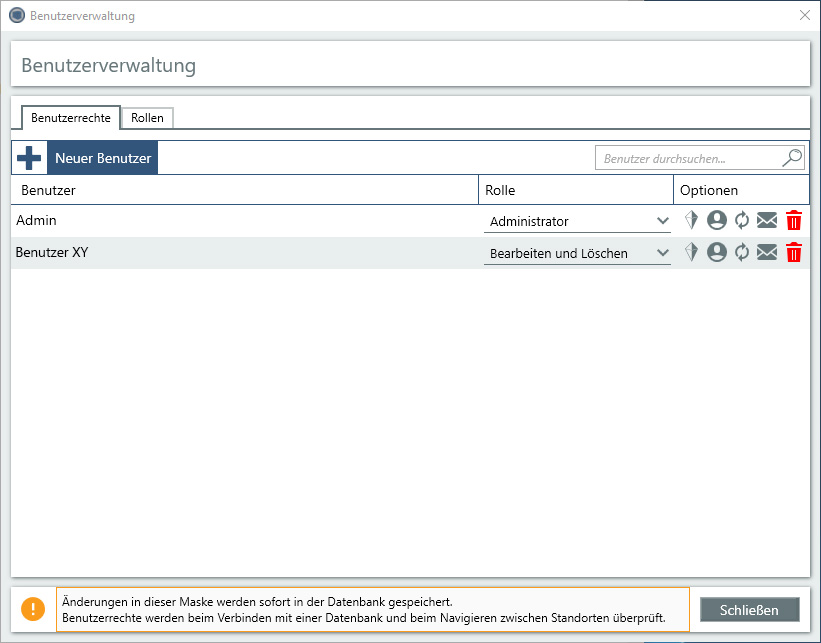Open the profile icon for Benutzer XY

716,253
